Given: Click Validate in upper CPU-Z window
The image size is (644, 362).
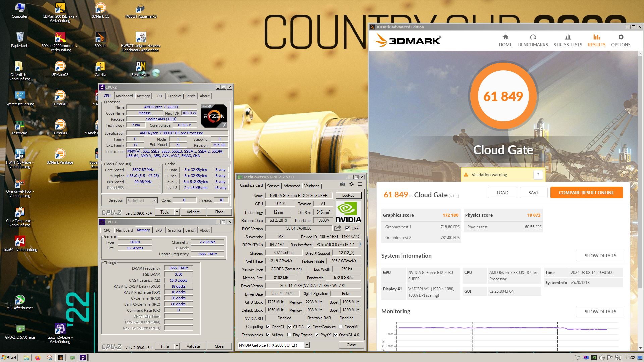Looking at the screenshot, I should click(193, 212).
